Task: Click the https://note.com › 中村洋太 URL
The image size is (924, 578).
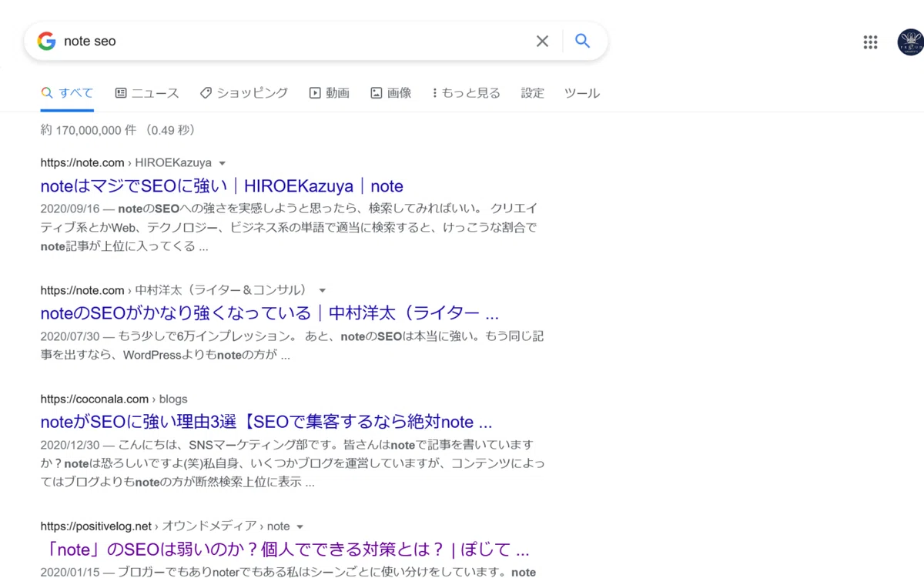Action: point(176,291)
